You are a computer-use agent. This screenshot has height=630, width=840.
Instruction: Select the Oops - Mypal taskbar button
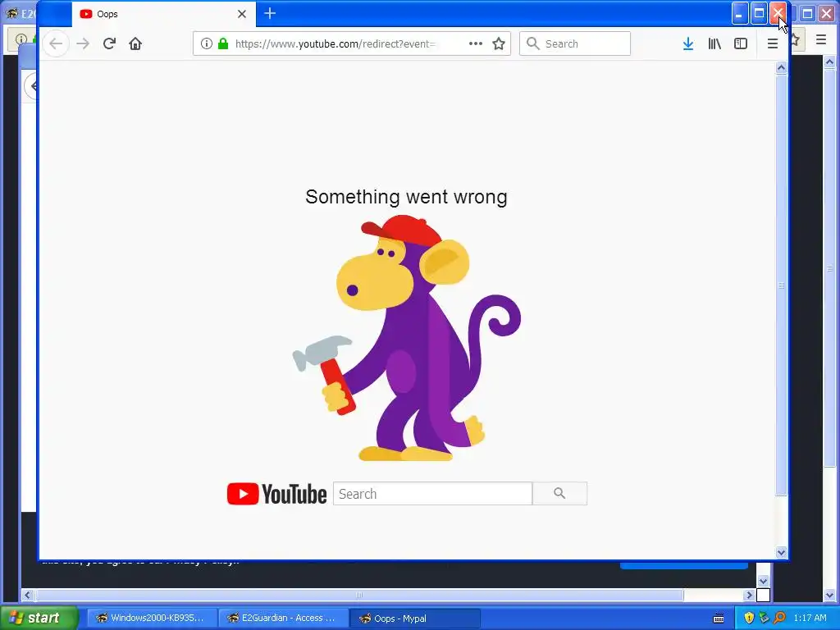click(414, 619)
